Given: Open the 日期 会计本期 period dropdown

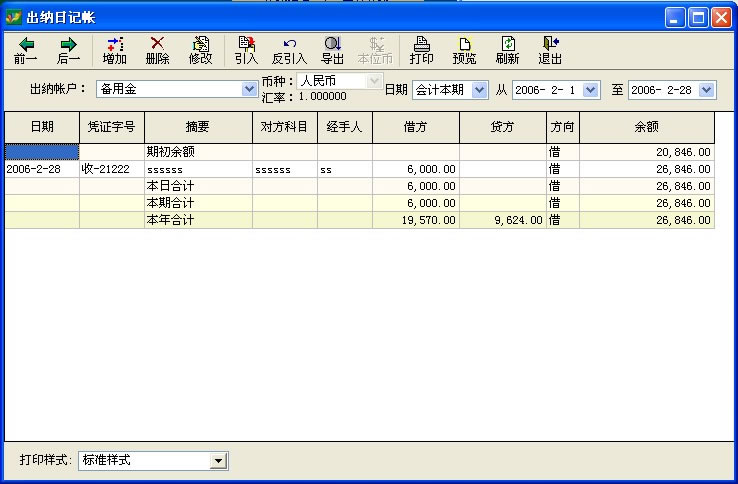Looking at the screenshot, I should [x=479, y=90].
